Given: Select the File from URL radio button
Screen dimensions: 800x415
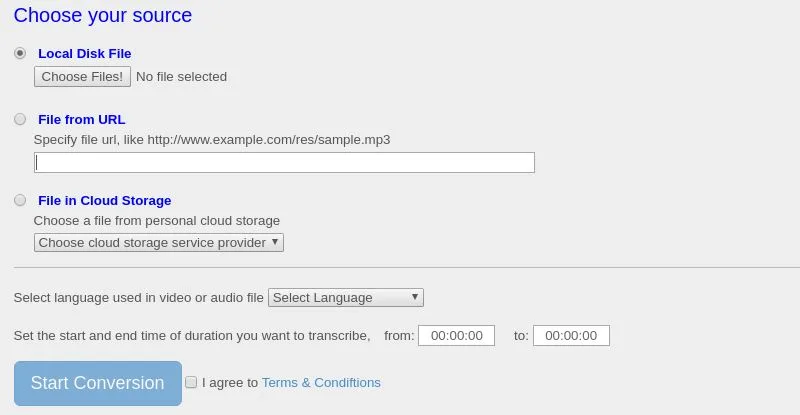Looking at the screenshot, I should [20, 119].
